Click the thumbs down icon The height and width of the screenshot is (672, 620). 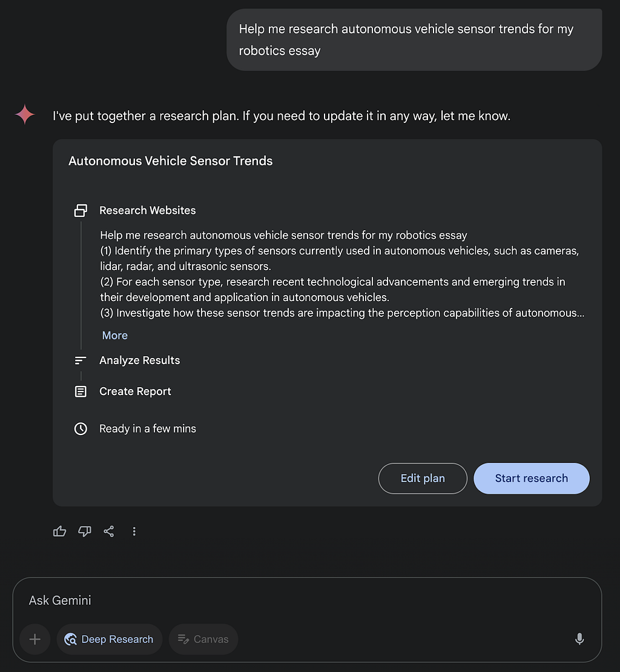(84, 531)
